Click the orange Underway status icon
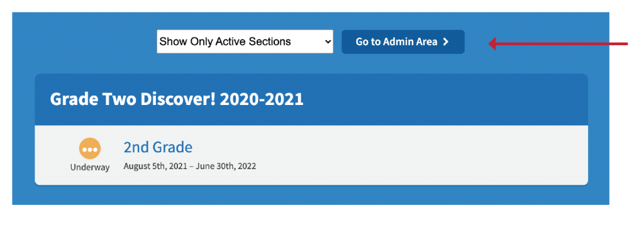Image resolution: width=644 pixels, height=232 pixels. 89,148
